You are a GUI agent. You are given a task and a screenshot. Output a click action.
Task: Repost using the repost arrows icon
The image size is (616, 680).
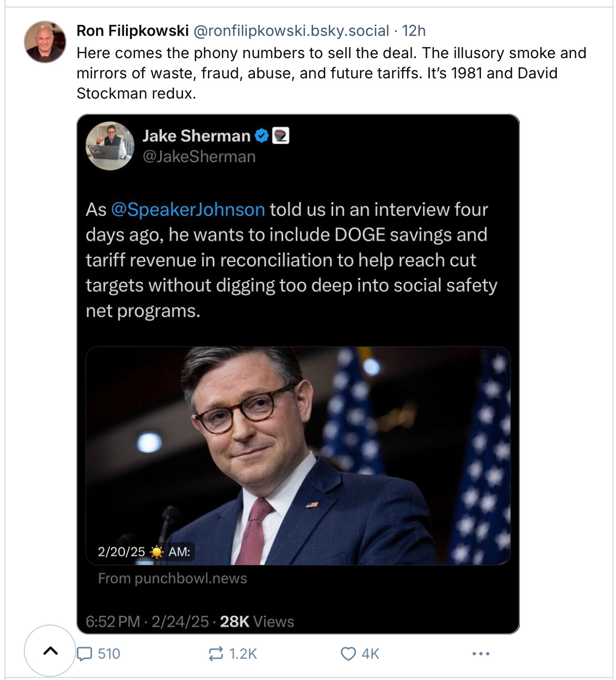click(215, 654)
